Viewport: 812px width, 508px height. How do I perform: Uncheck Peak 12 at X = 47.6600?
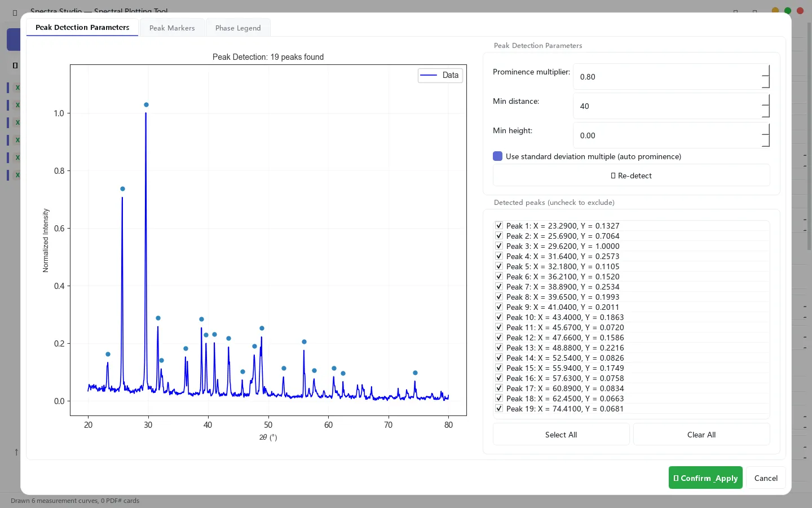(x=499, y=337)
